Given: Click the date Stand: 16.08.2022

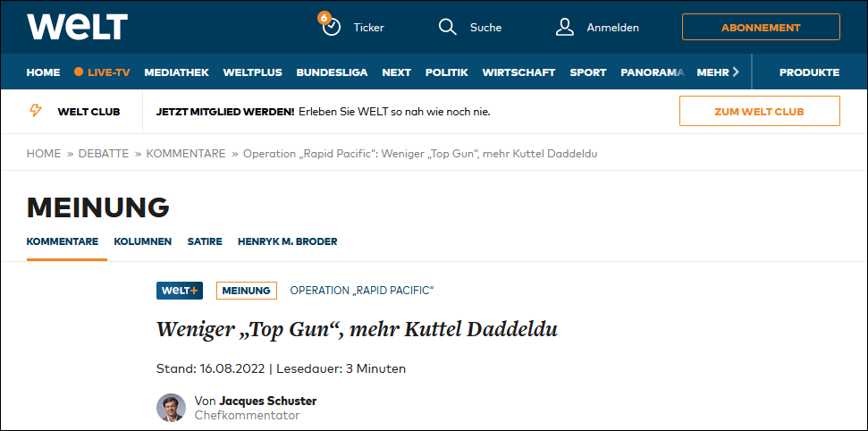Looking at the screenshot, I should pos(211,368).
